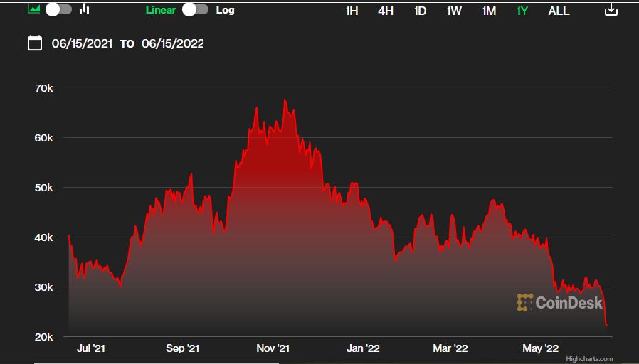
Task: Open the Highcharts.com credit link
Action: pos(588,359)
